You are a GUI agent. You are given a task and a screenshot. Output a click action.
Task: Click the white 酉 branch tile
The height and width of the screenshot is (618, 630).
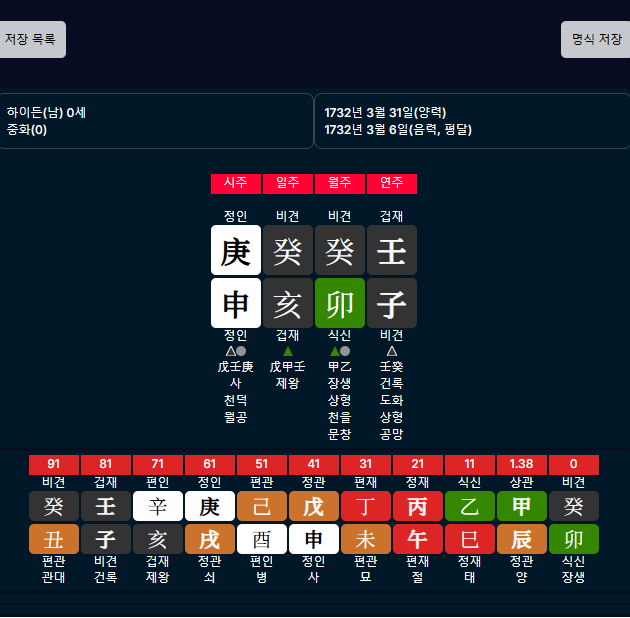tap(262, 539)
